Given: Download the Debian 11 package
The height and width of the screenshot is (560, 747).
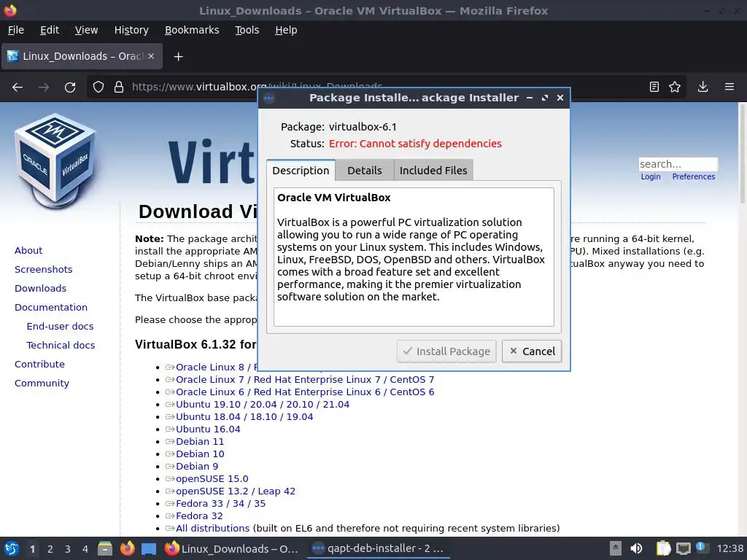Looking at the screenshot, I should pyautogui.click(x=200, y=441).
